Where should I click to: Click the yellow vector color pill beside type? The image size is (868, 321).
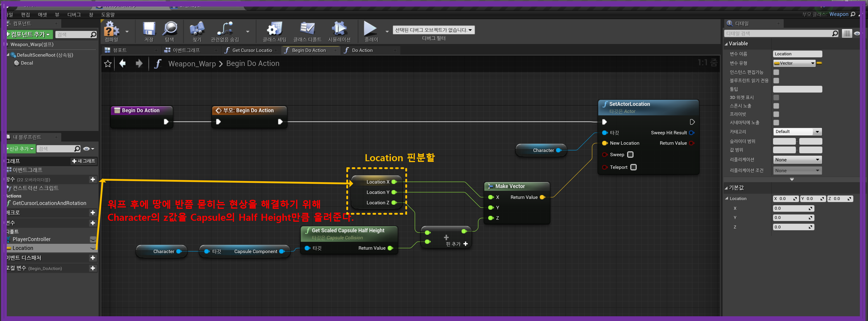tap(819, 63)
